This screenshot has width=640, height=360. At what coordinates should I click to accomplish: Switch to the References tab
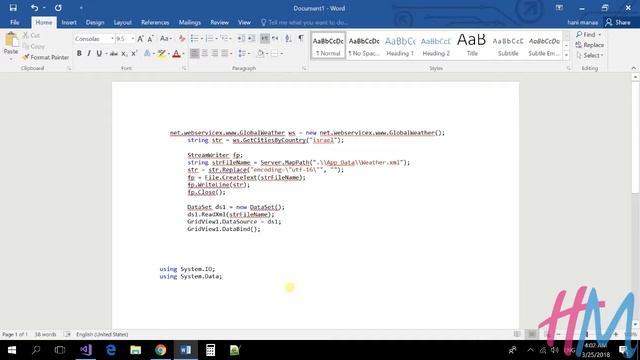click(x=155, y=22)
